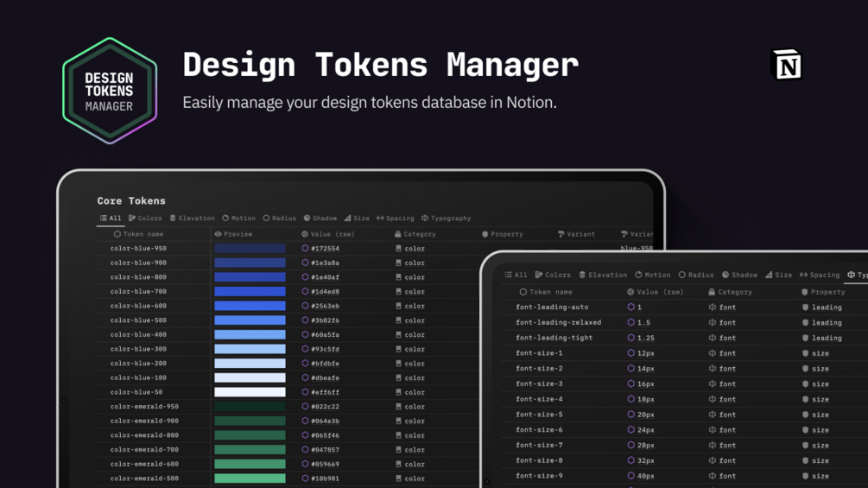Switch to Shadow tab in Core Tokens table

320,218
